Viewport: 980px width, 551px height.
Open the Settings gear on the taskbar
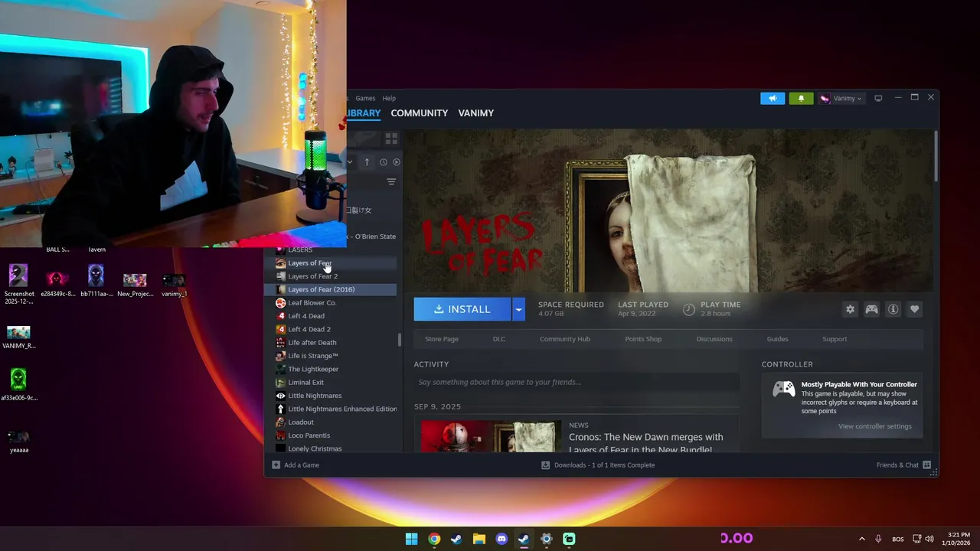546,539
